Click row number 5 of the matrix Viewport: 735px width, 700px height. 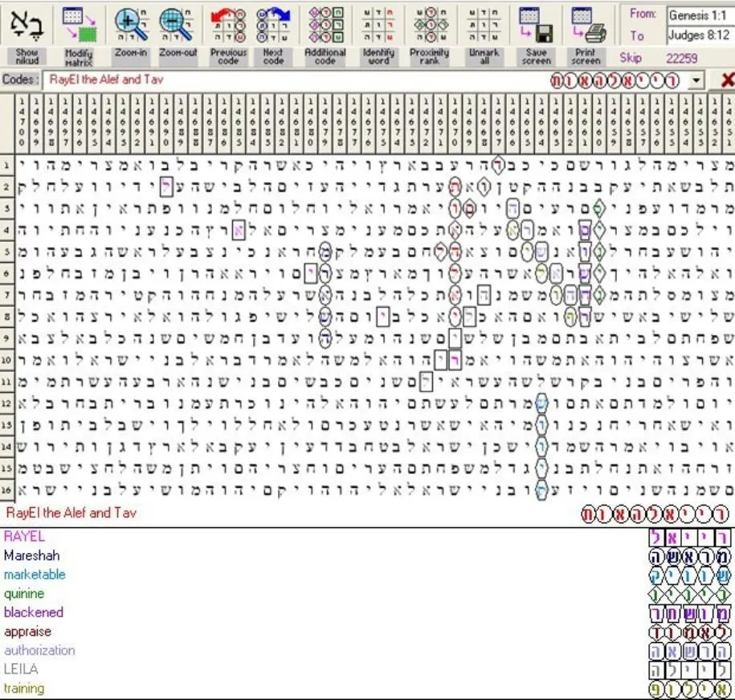click(x=7, y=252)
